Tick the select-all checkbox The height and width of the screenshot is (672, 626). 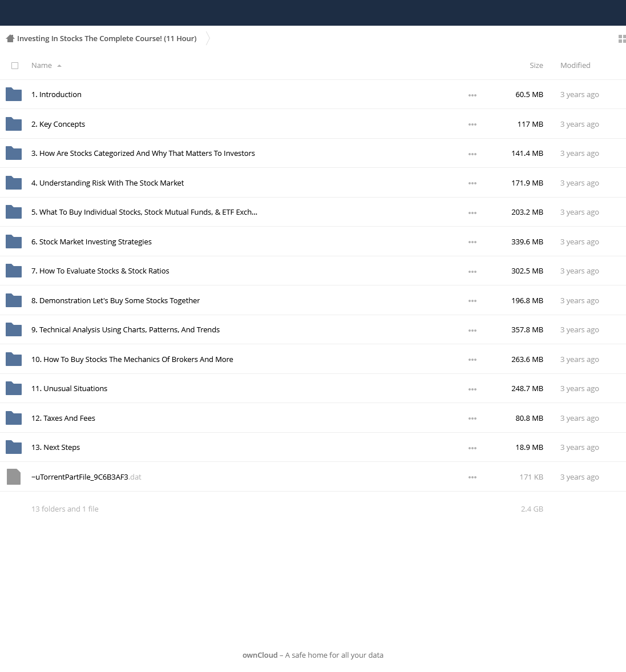coord(15,66)
